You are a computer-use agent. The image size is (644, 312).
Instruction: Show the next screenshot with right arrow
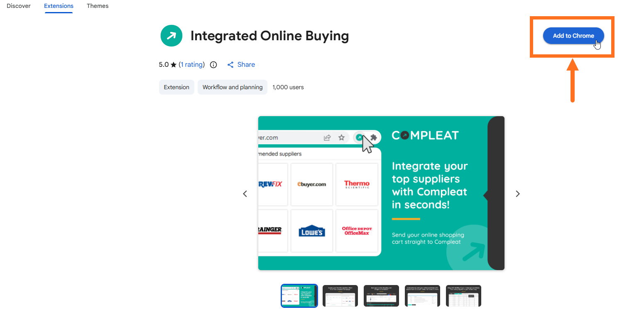pyautogui.click(x=517, y=194)
